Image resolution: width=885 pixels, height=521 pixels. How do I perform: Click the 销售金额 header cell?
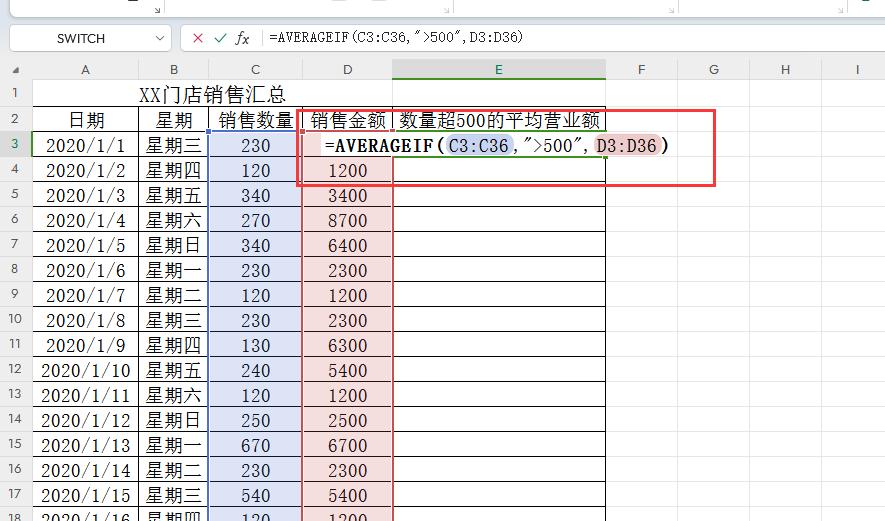tap(348, 120)
